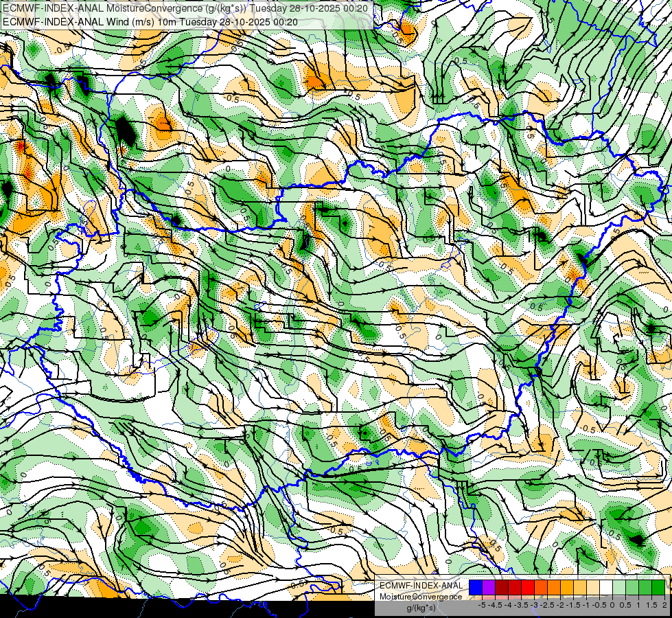Image resolution: width=672 pixels, height=618 pixels.
Task: Click the lightest green legend swatch
Action: coord(619,587)
